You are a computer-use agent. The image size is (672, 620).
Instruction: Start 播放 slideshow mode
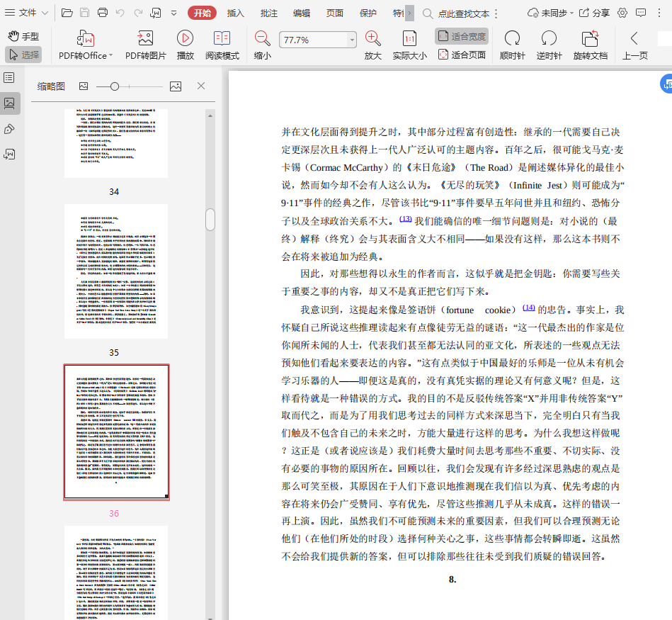(x=185, y=45)
